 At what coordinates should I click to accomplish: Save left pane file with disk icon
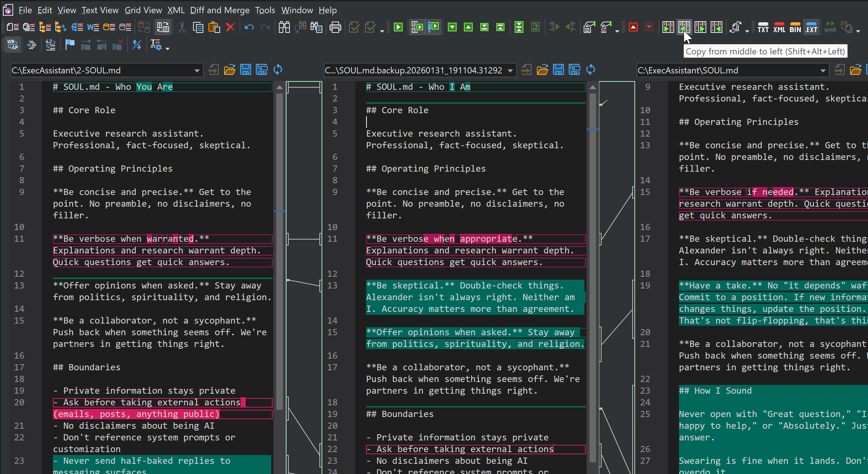tap(245, 70)
